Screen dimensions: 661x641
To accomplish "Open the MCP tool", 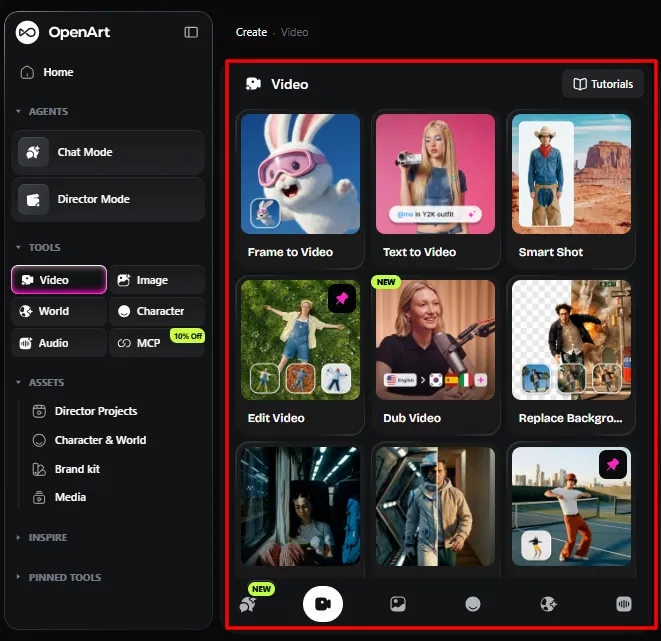I will coord(157,343).
